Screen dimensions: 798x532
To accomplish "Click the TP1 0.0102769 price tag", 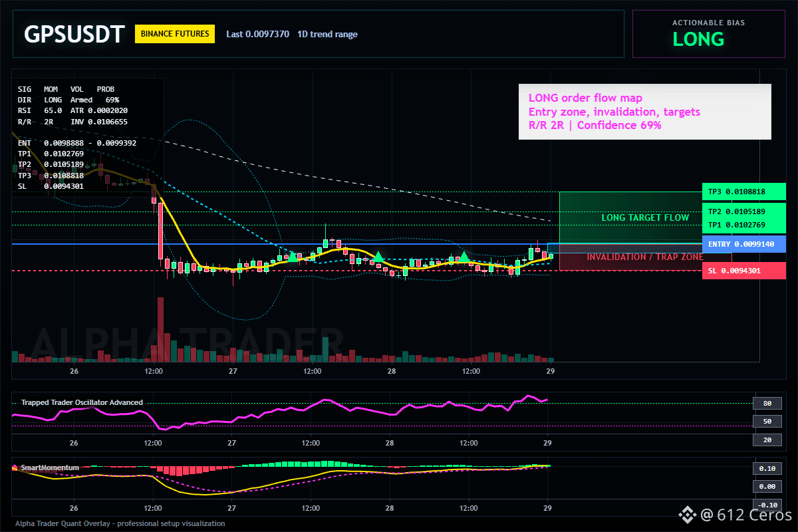I will [744, 225].
